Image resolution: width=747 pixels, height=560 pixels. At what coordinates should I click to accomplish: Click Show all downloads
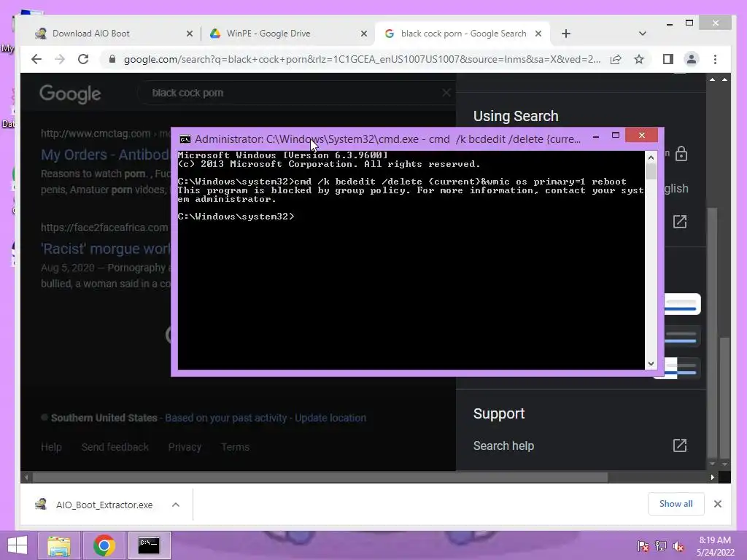coord(676,504)
